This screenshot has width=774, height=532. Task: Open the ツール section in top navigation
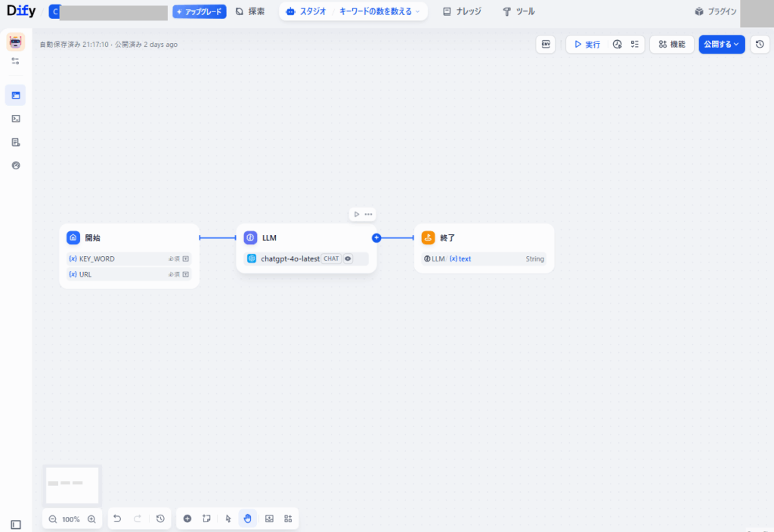519,11
